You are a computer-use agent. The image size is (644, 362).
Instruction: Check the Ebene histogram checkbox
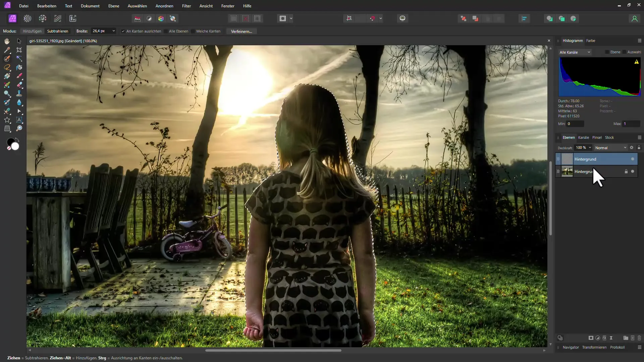(x=607, y=52)
